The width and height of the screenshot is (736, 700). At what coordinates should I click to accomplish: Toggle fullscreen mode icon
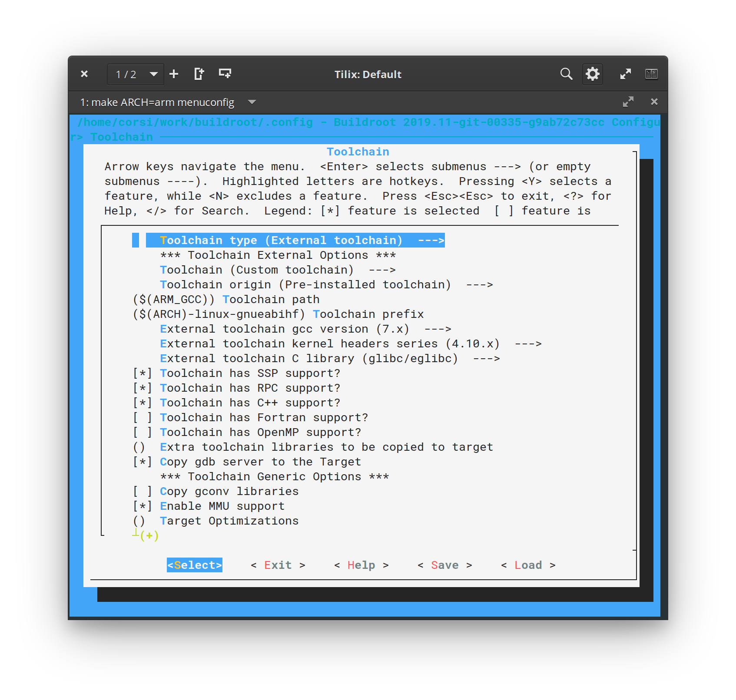(x=625, y=74)
